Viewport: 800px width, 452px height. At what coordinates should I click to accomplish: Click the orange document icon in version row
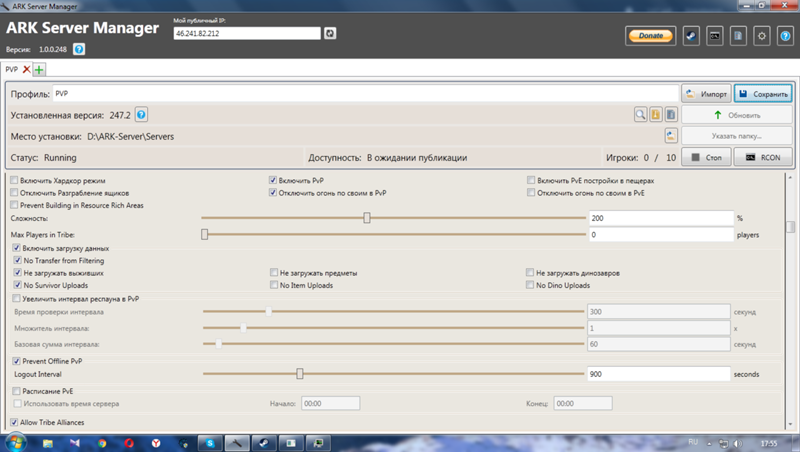point(656,115)
